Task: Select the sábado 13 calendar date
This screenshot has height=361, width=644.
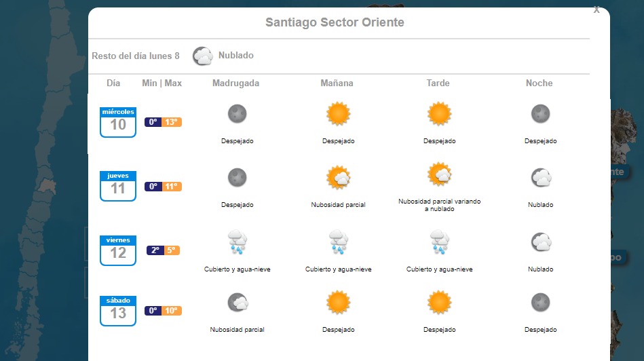Action: click(118, 311)
